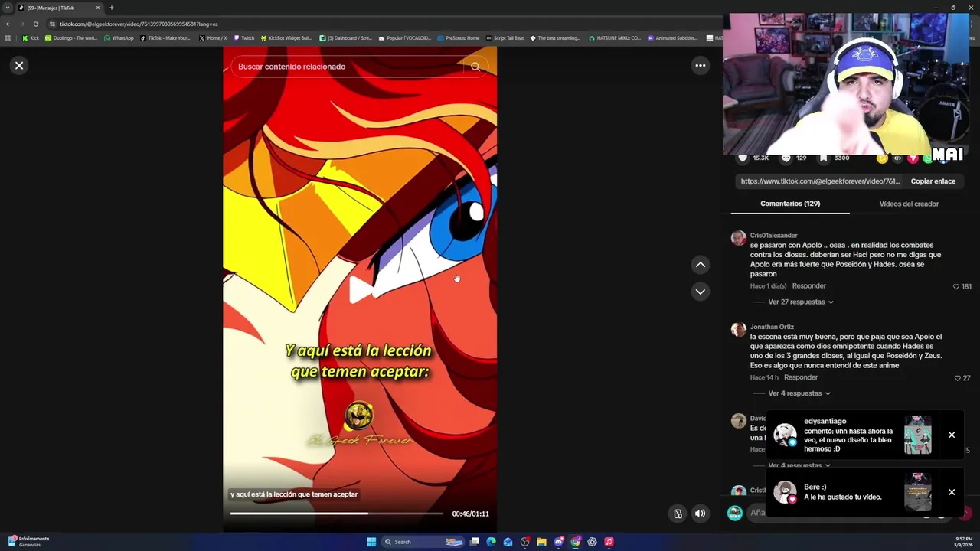Open a new browser tab with plus

pyautogui.click(x=111, y=8)
